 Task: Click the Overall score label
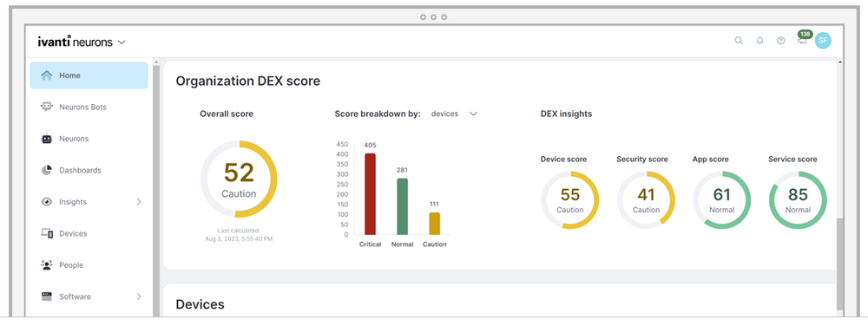[227, 114]
